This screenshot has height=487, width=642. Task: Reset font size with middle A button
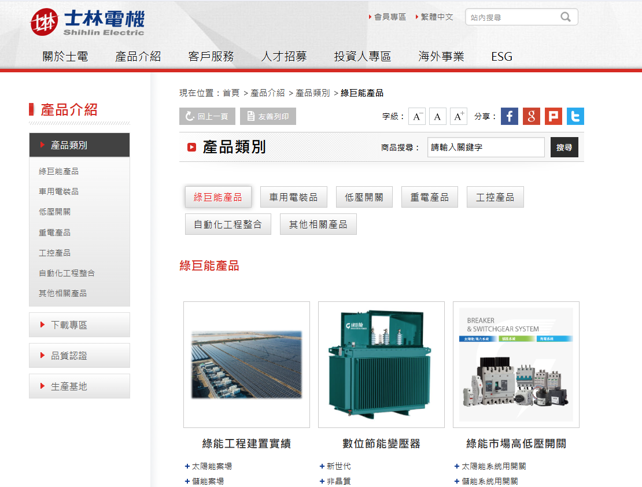click(437, 116)
